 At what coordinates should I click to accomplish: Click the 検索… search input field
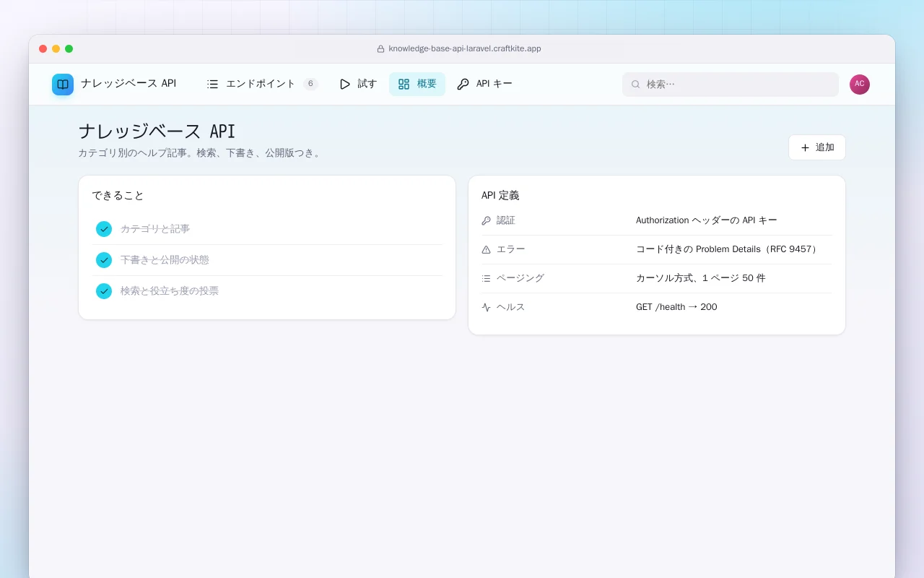731,85
